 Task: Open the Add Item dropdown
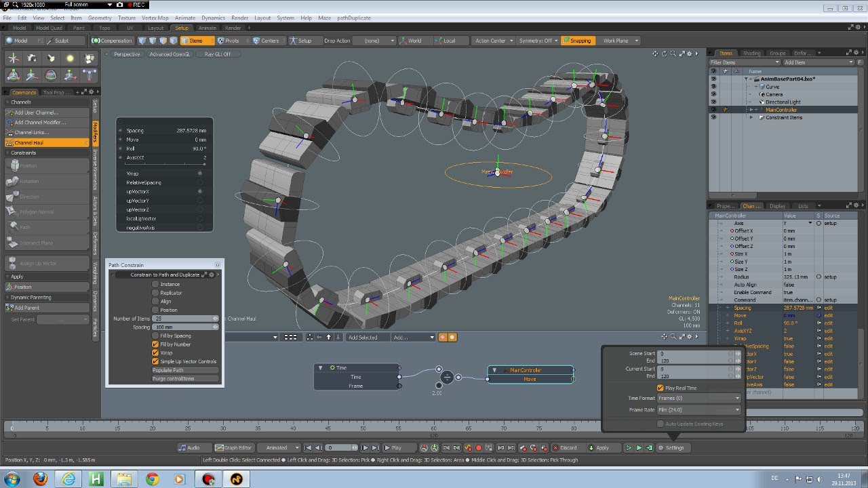coord(818,62)
